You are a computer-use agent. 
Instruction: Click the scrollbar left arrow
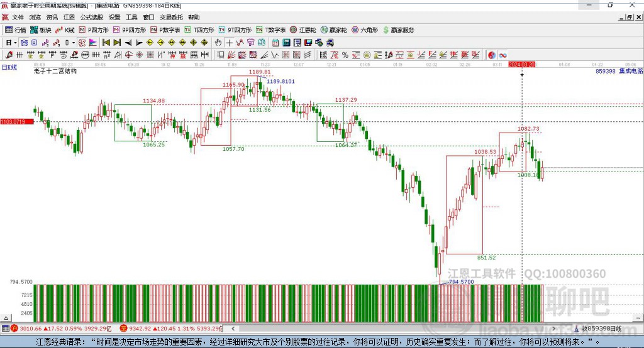(x=233, y=329)
